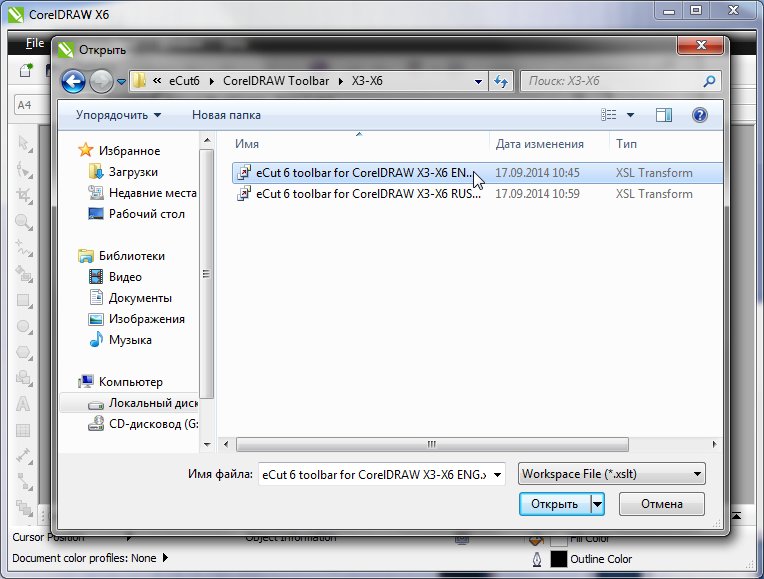764x579 pixels.
Task: Click the Outline Color black swatch
Action: 558,559
